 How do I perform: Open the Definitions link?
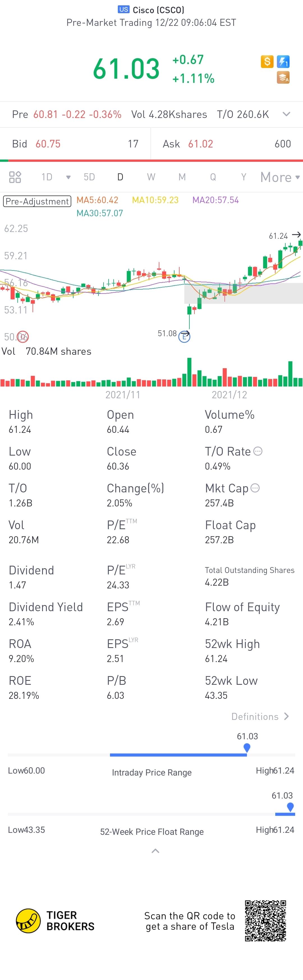[260, 717]
